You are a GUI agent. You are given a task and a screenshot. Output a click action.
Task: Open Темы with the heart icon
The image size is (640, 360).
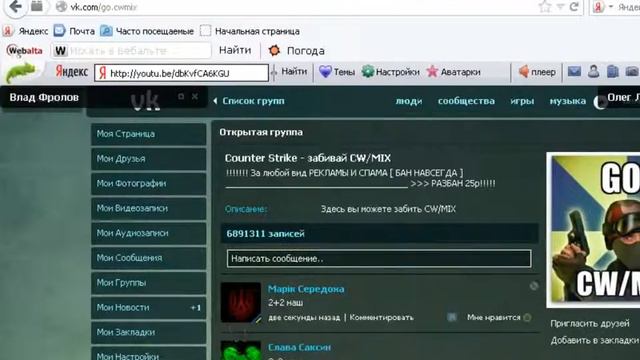pyautogui.click(x=337, y=72)
